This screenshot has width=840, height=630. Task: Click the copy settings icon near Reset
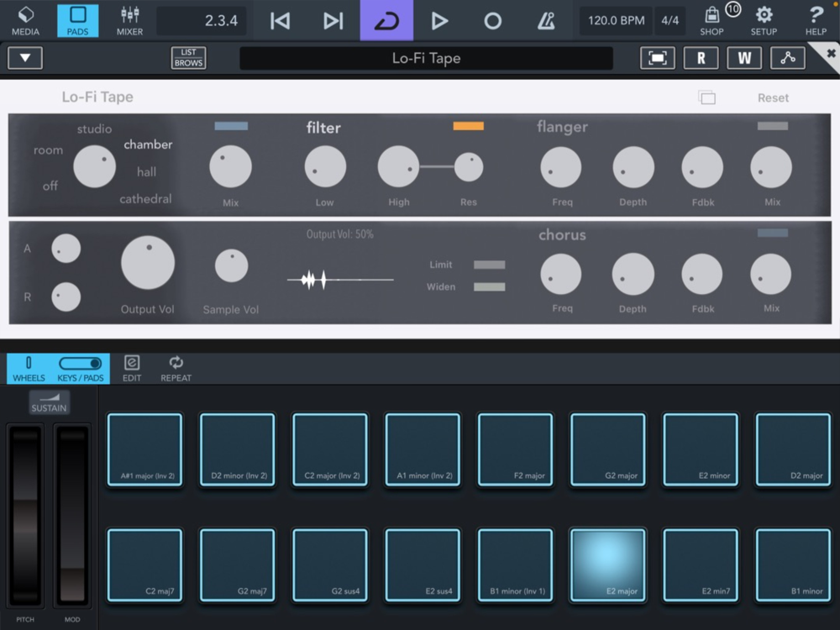click(707, 97)
